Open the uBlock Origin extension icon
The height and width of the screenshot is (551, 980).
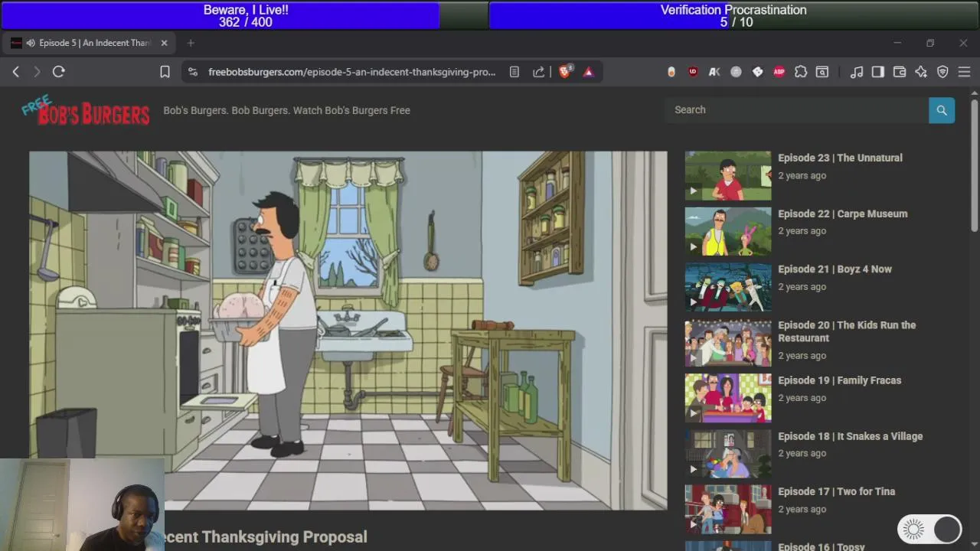tap(693, 71)
